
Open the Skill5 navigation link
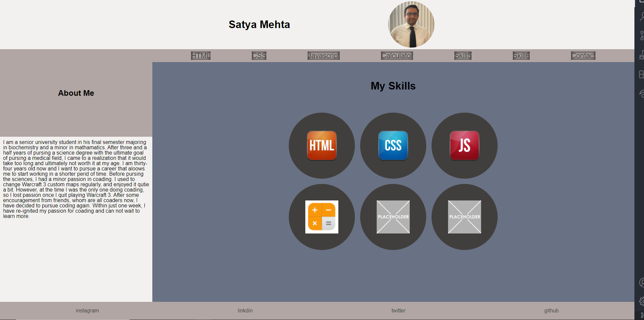pos(463,55)
